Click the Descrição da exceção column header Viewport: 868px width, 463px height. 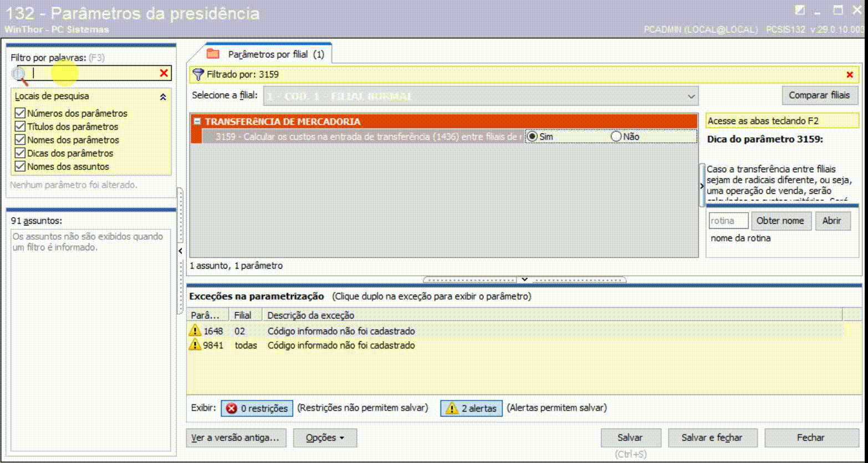coord(552,315)
